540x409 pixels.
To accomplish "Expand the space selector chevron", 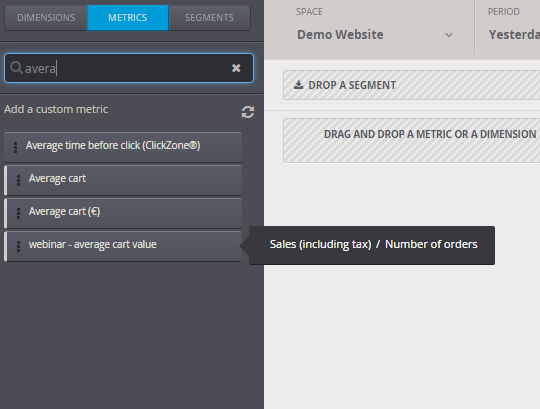I will (x=448, y=35).
